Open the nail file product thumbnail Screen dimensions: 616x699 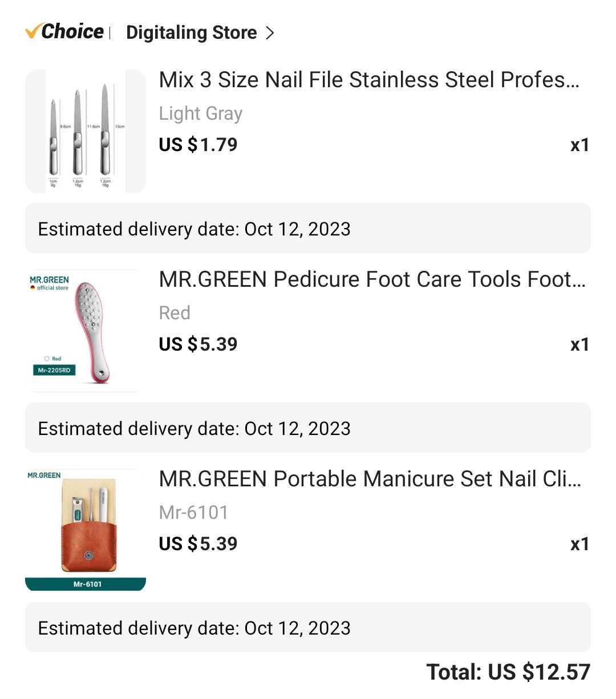point(86,132)
